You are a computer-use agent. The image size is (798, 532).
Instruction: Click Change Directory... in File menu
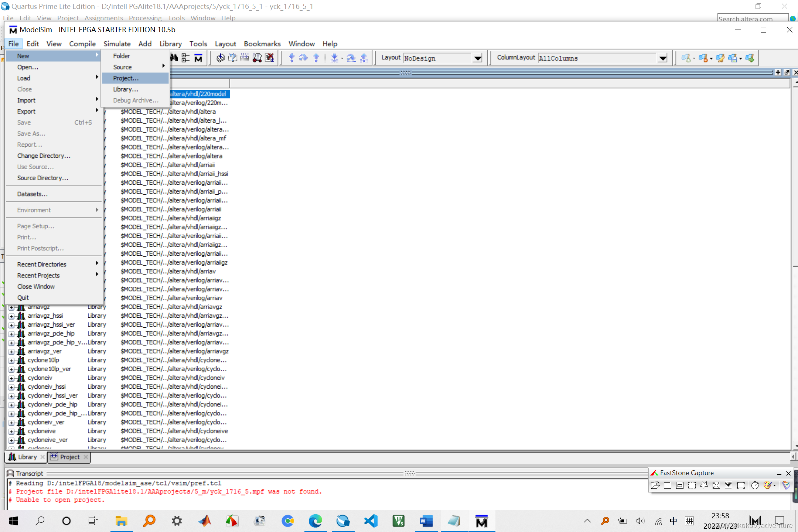(x=54, y=156)
